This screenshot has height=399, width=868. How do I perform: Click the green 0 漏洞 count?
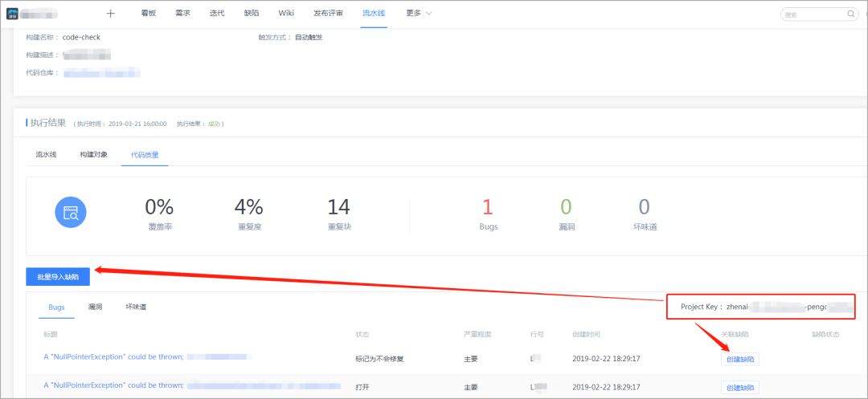point(566,206)
